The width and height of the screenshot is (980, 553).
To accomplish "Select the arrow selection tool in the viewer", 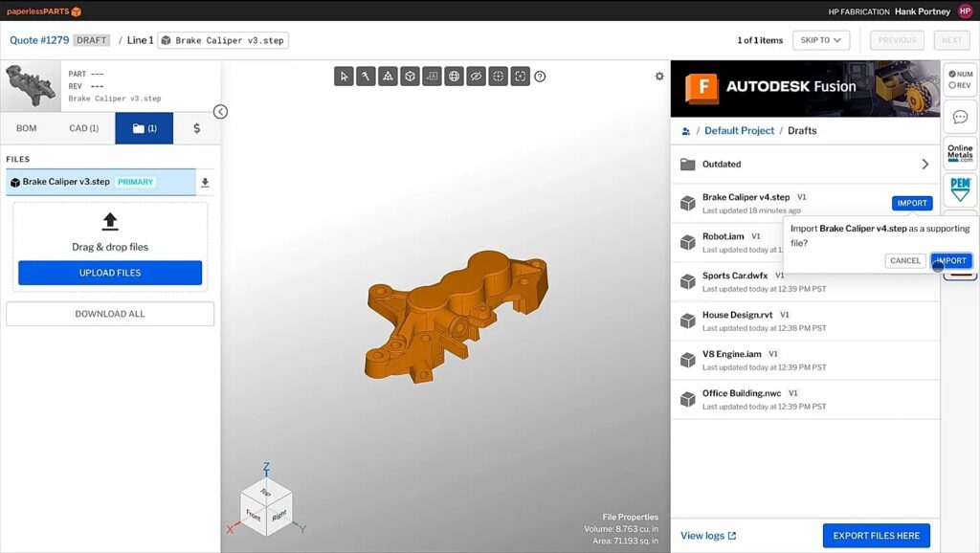I will point(344,76).
